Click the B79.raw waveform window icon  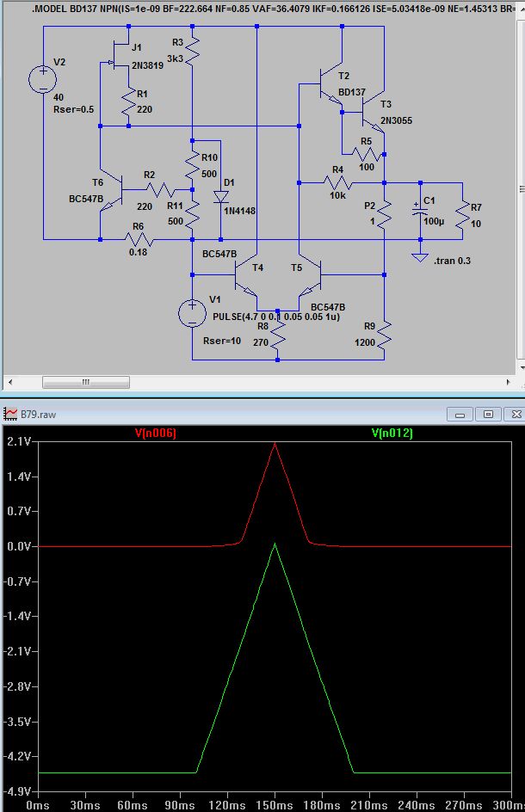click(11, 414)
